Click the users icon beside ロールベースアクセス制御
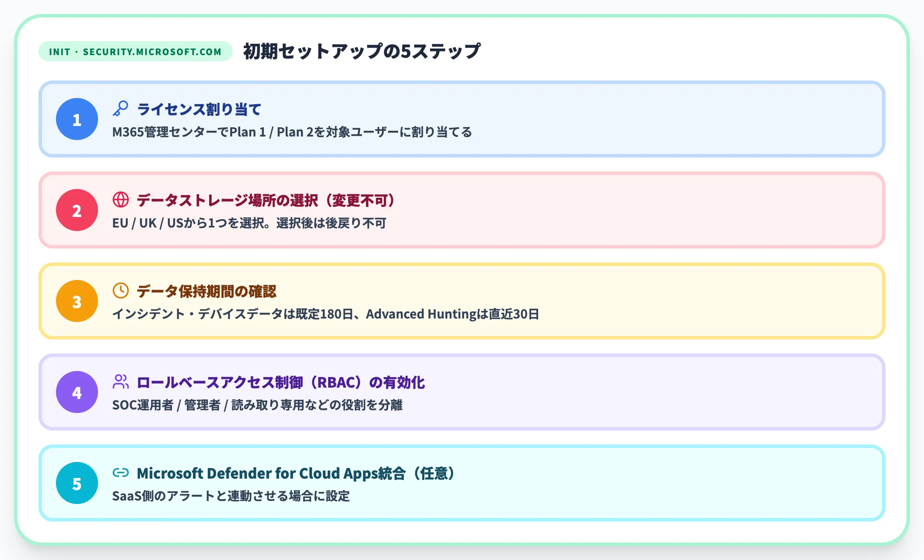Image resolution: width=924 pixels, height=560 pixels. 120,381
